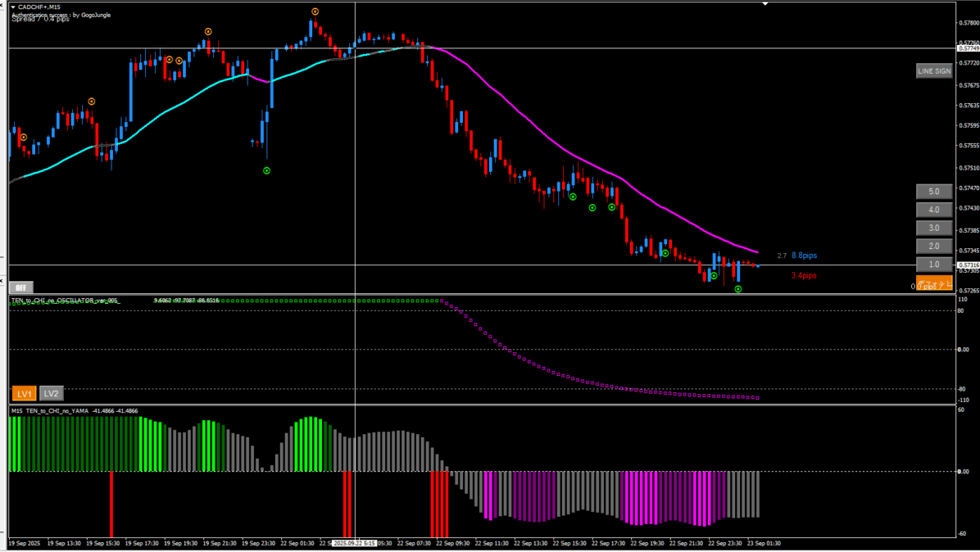Click the current price label 0.57316 on axis
This screenshot has width=980, height=552.
[967, 265]
